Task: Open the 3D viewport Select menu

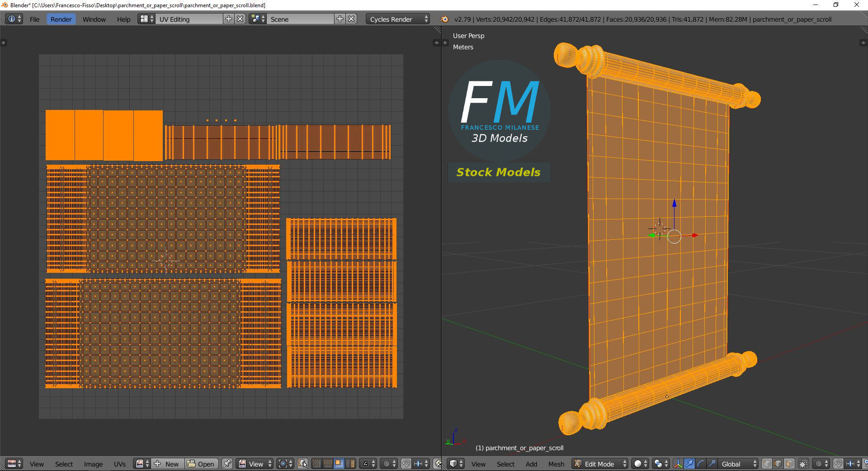Action: [505, 464]
